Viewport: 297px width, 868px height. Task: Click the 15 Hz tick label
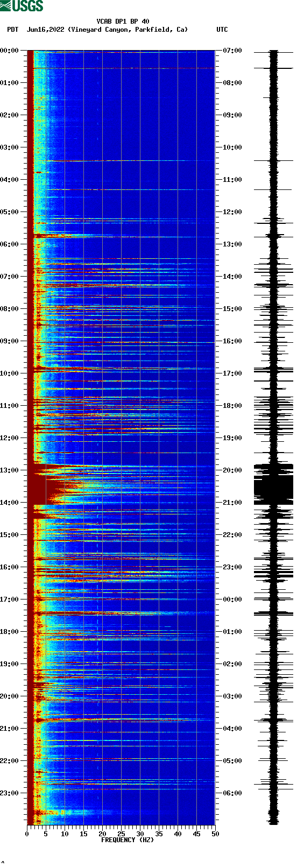[x=83, y=834]
